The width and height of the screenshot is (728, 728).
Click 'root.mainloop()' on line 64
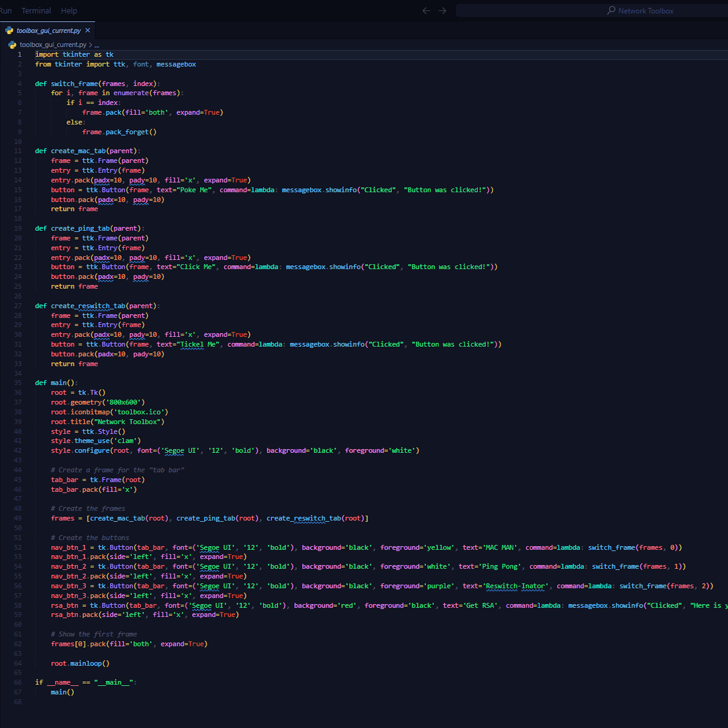pos(81,664)
